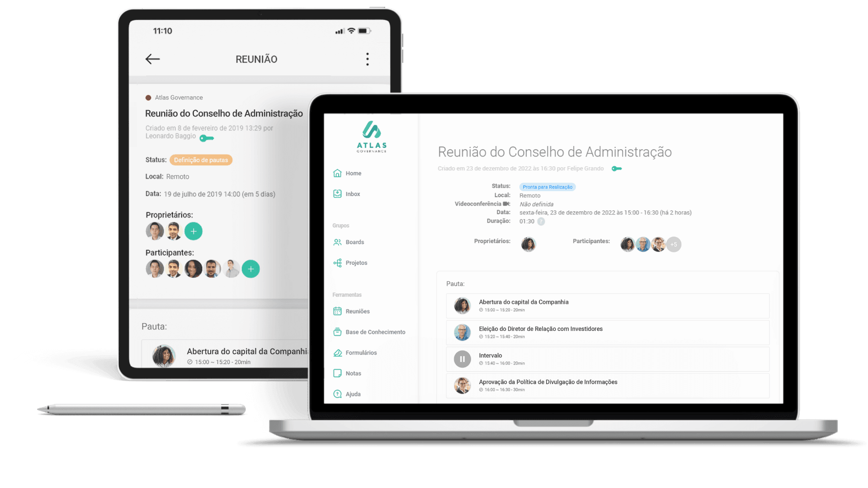Open Inbox from sidebar
868x488 pixels.
coord(352,194)
